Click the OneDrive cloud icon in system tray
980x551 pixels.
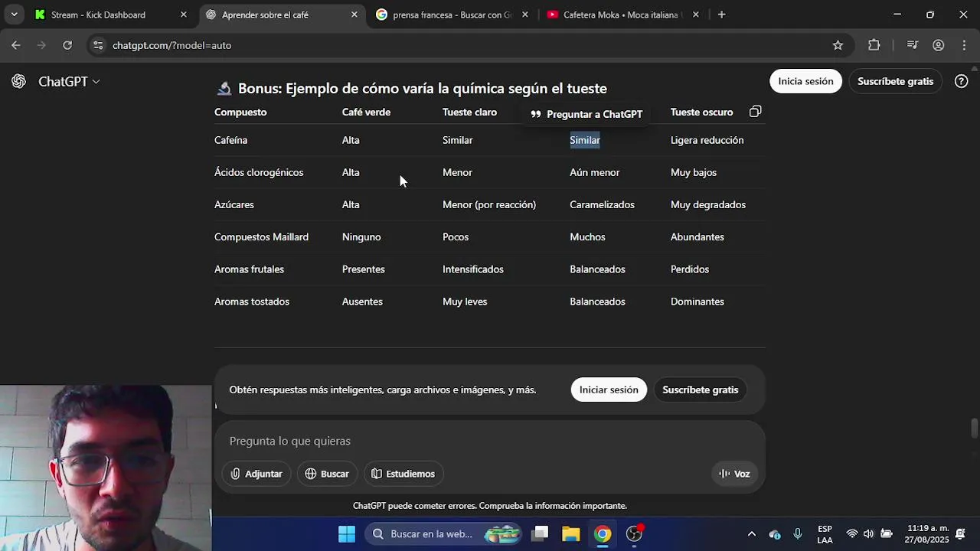click(x=775, y=534)
